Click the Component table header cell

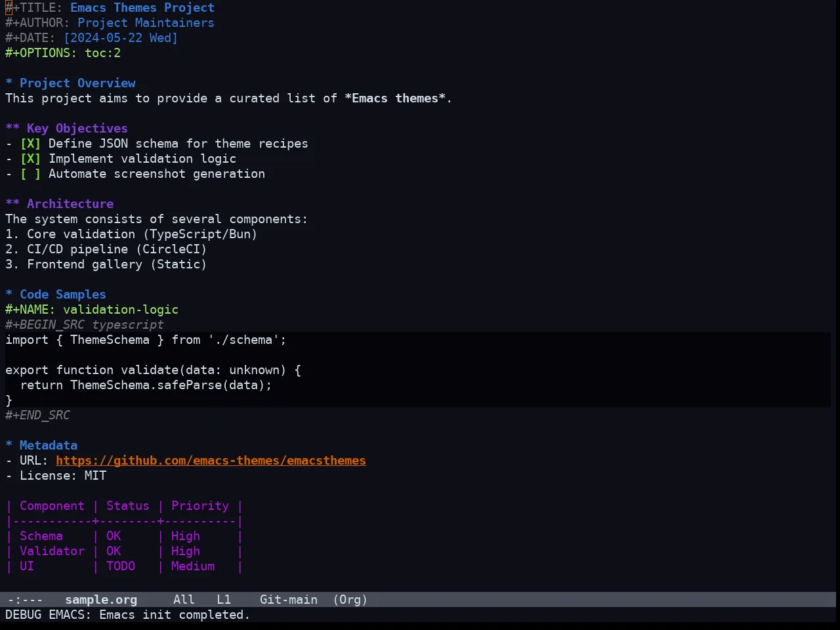[x=52, y=506]
